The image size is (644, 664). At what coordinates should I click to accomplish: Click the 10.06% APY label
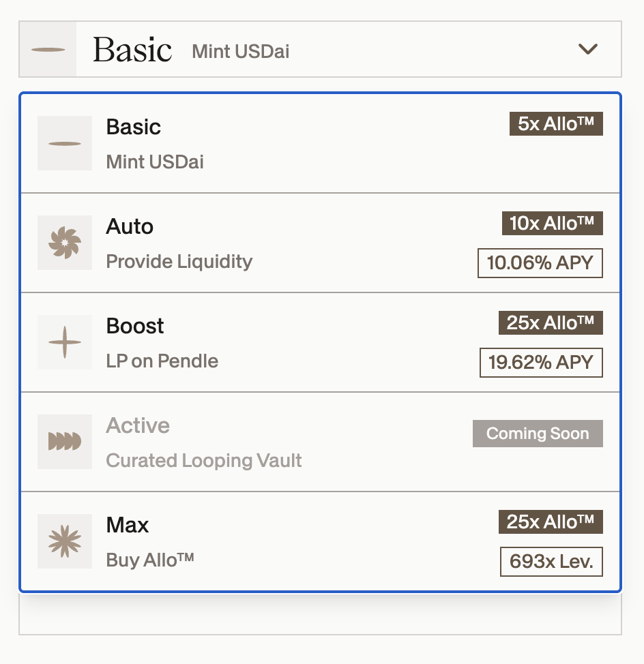coord(540,263)
